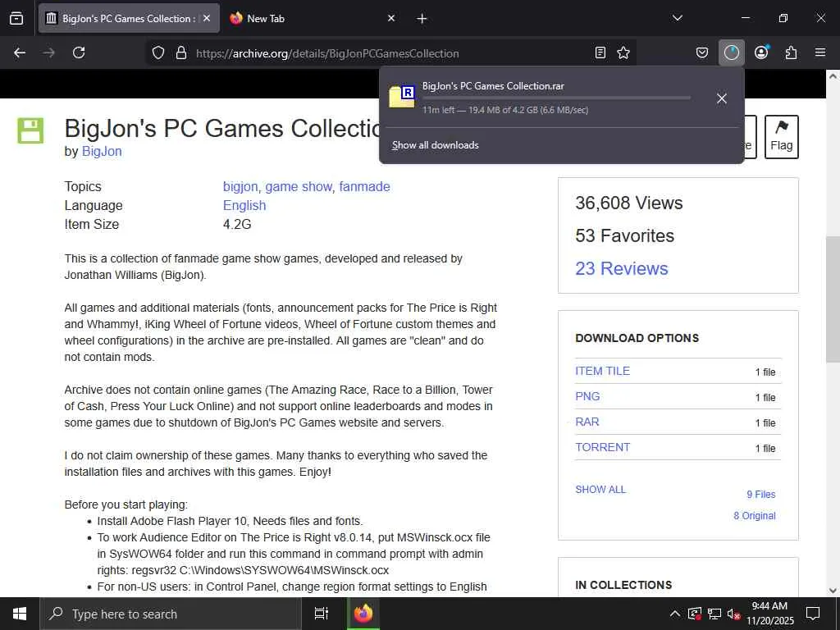840x630 pixels.
Task: Open the 8 Original link
Action: (x=755, y=516)
